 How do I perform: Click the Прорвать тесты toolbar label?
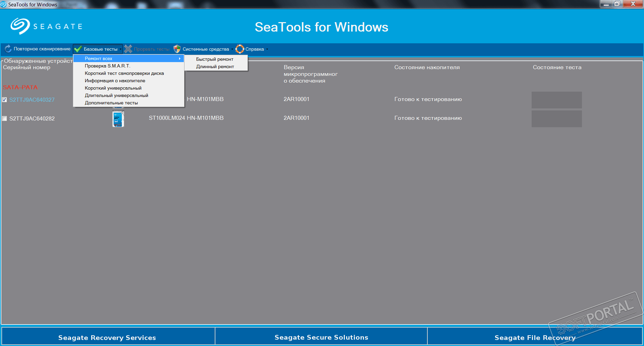(152, 49)
